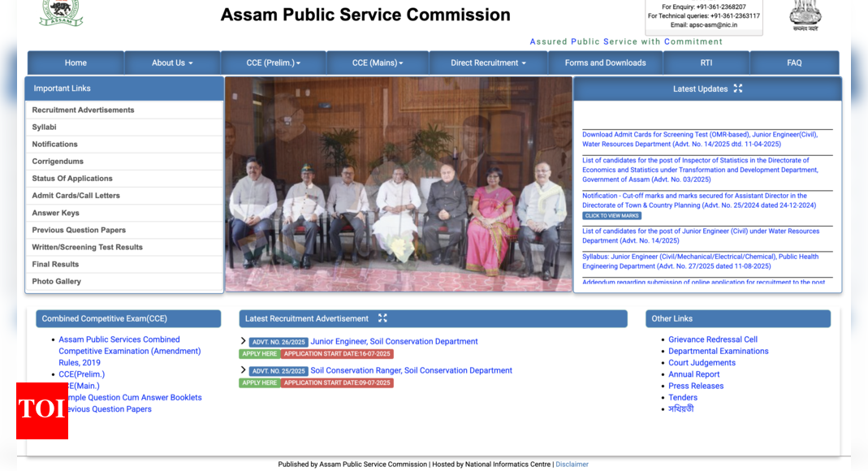Check Status Of Applications link
The width and height of the screenshot is (868, 471).
(72, 179)
